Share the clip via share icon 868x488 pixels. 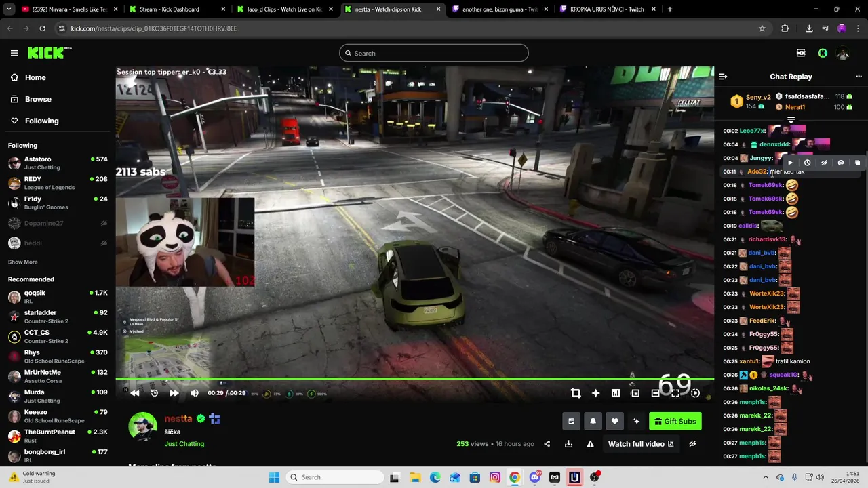(547, 444)
